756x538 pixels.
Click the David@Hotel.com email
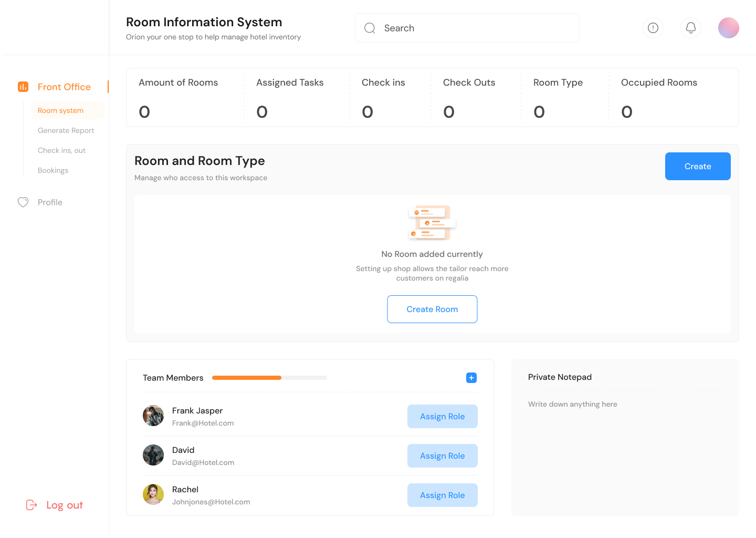203,462
